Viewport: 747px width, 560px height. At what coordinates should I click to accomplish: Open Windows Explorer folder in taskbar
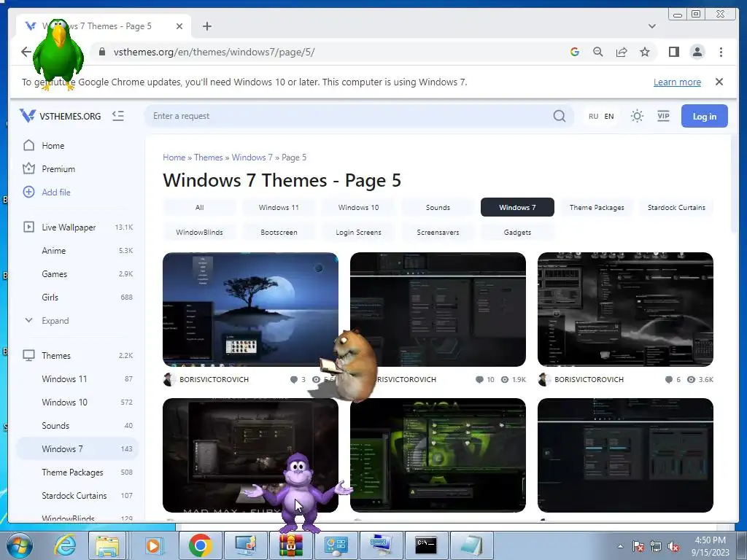[x=108, y=545]
